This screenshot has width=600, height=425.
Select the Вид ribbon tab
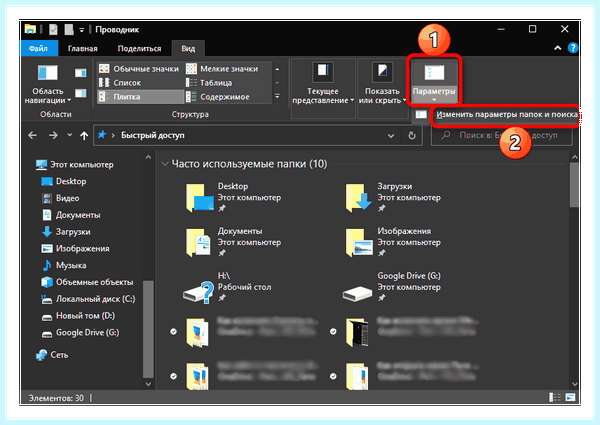[x=188, y=49]
